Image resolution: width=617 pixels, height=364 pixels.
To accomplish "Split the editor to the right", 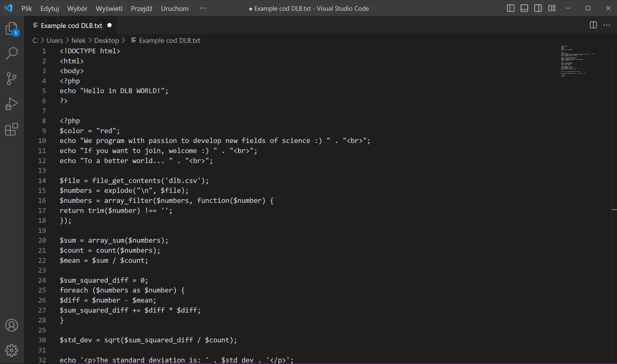I will coord(593,25).
